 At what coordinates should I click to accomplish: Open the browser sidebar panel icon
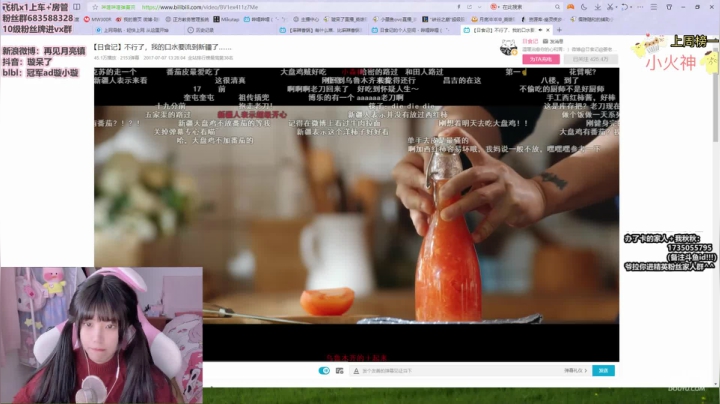click(77, 7)
